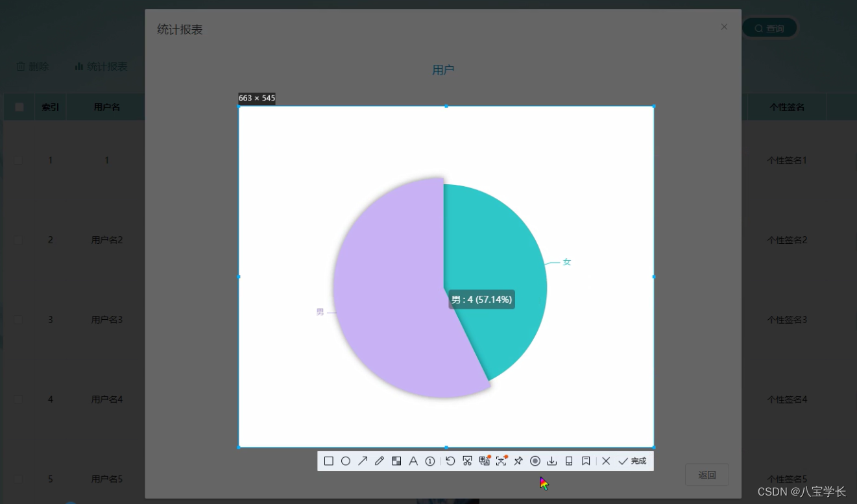Viewport: 857px width, 504px height.
Task: Start screen recording from the toolbar
Action: pyautogui.click(x=535, y=461)
